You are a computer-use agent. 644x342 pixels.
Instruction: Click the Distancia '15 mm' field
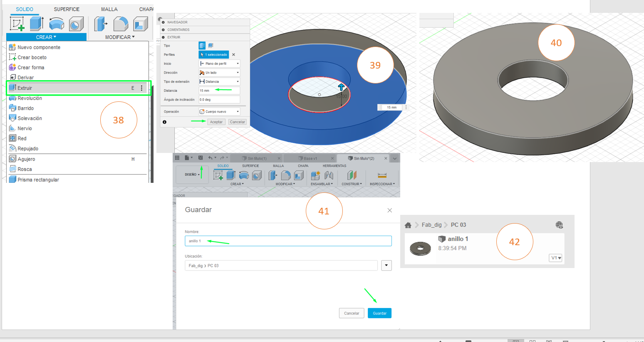219,91
